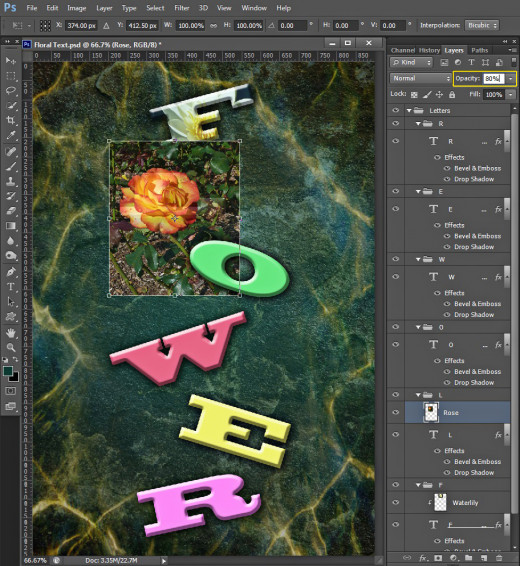Viewport: 520px width, 566px height.
Task: Open the Window menu
Action: 254,8
